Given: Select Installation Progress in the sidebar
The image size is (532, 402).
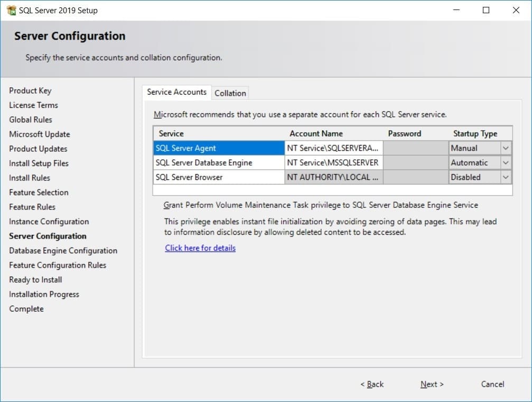Looking at the screenshot, I should 44,294.
